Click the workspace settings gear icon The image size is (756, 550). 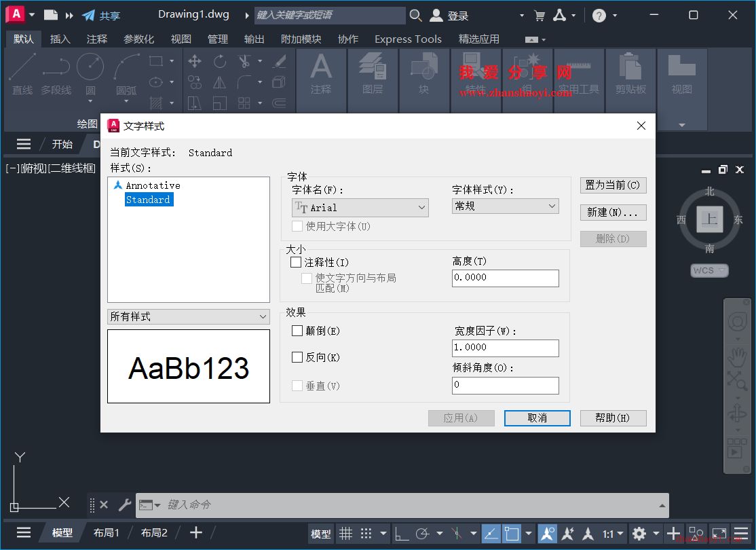(639, 534)
